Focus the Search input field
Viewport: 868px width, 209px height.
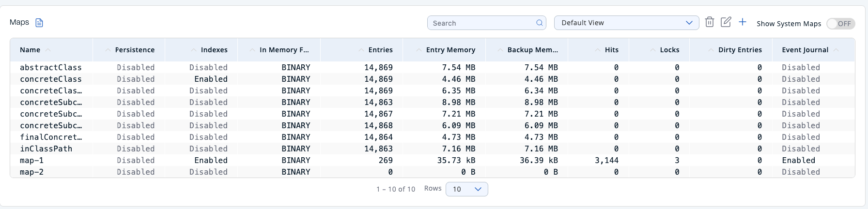pyautogui.click(x=482, y=23)
